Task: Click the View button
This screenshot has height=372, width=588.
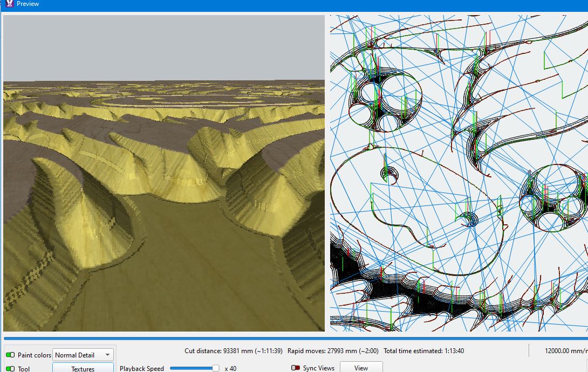Action: (x=361, y=368)
